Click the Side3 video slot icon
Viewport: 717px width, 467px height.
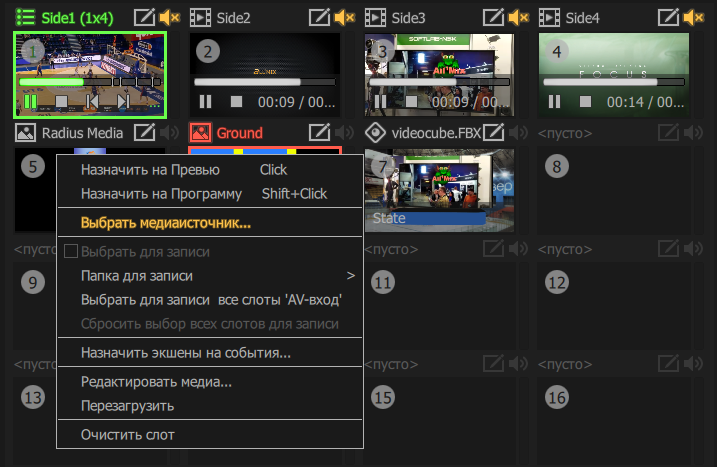tap(375, 17)
